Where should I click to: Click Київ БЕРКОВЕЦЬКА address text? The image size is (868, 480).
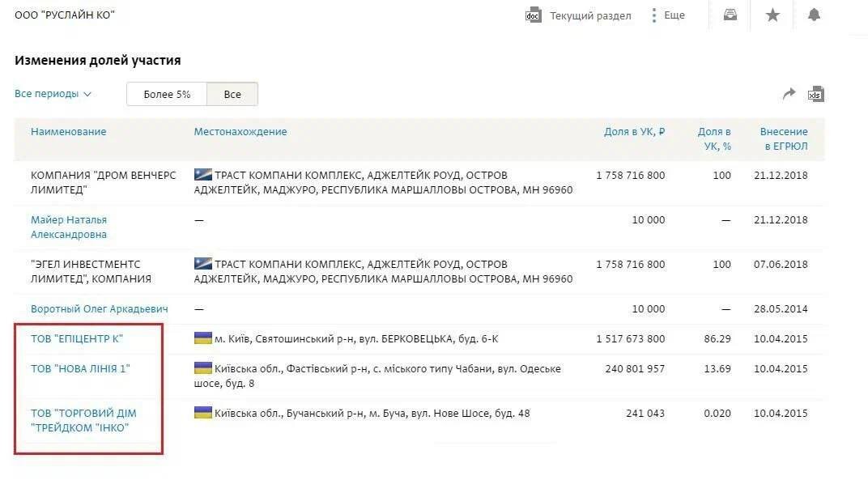(x=356, y=339)
